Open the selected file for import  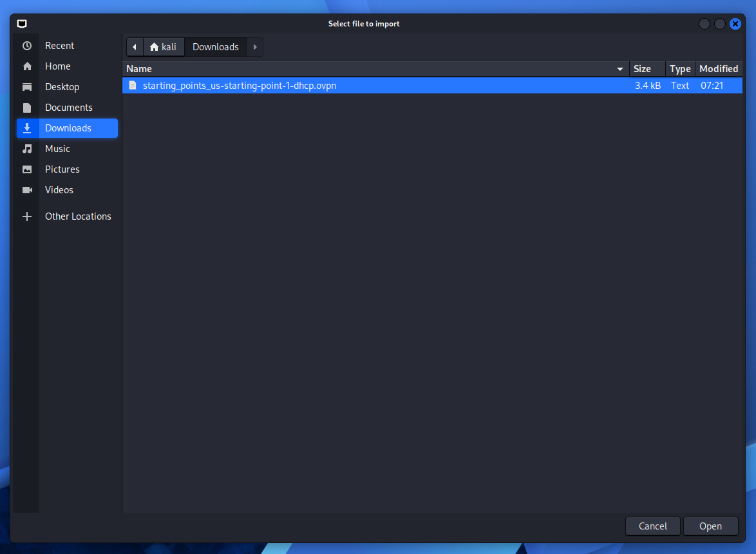[711, 526]
